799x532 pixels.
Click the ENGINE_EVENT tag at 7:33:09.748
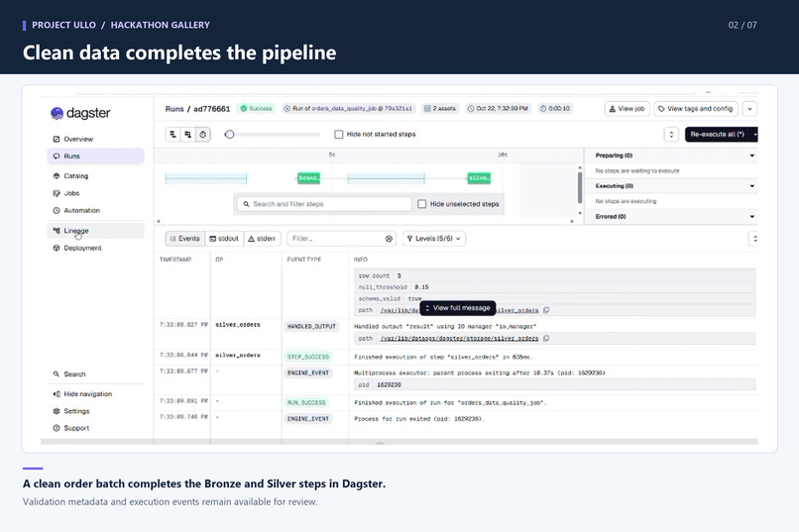(308, 419)
